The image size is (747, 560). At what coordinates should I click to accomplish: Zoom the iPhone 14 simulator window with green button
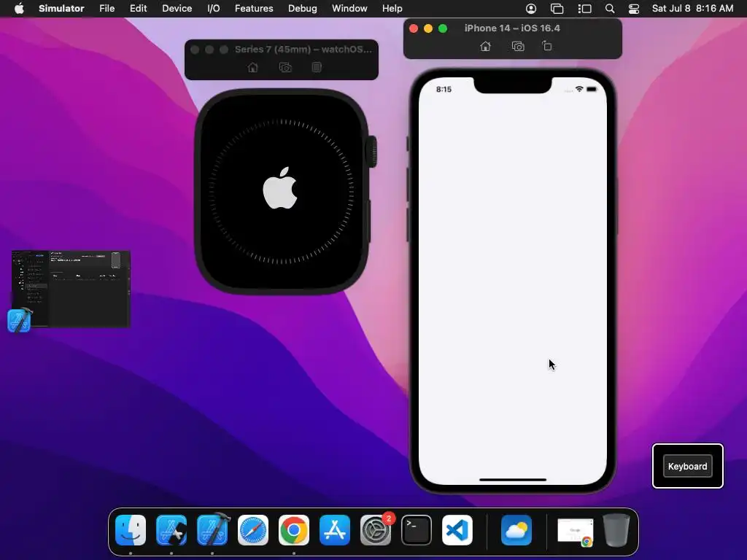coord(443,28)
